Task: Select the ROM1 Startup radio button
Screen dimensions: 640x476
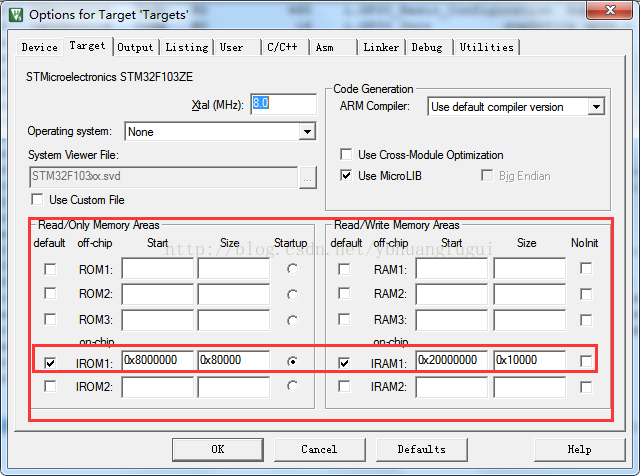Action: click(292, 269)
